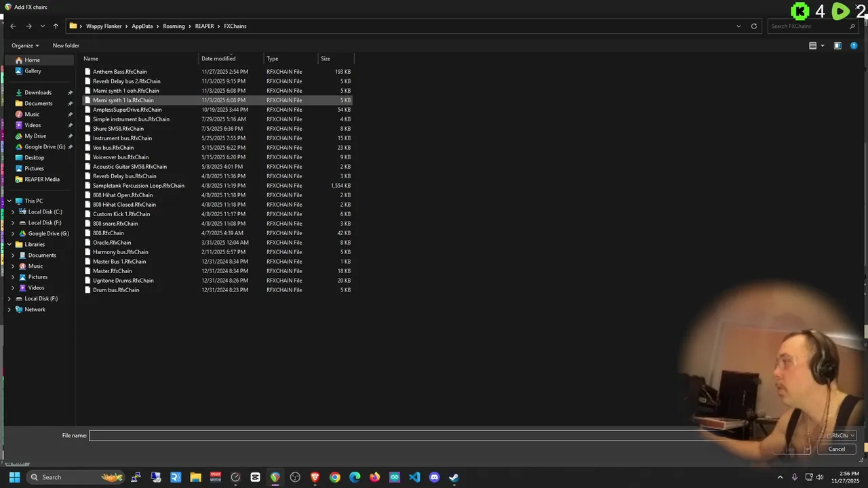Open Desktop folder in sidebar
The image size is (868, 488).
(x=34, y=157)
